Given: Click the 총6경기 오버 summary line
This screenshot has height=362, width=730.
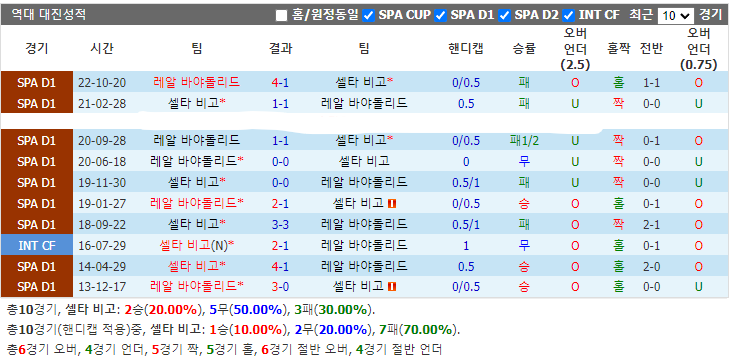Looking at the screenshot, I should 224,349.
